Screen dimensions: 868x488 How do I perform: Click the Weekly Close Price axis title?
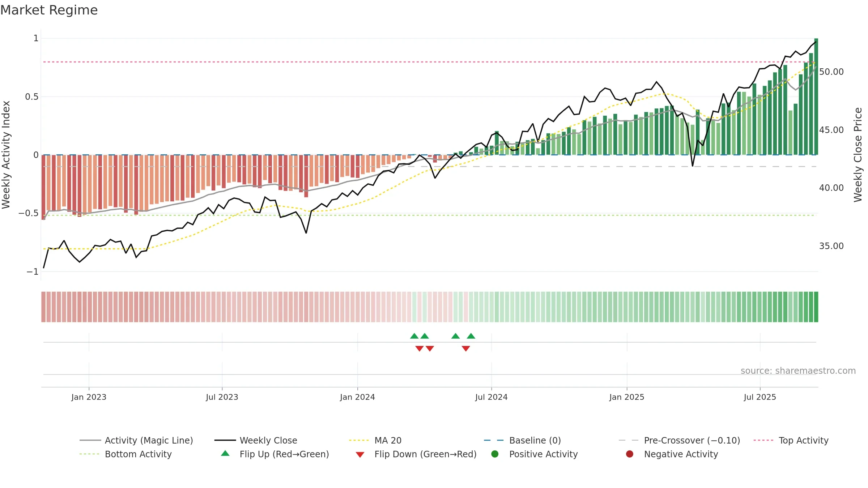(858, 155)
